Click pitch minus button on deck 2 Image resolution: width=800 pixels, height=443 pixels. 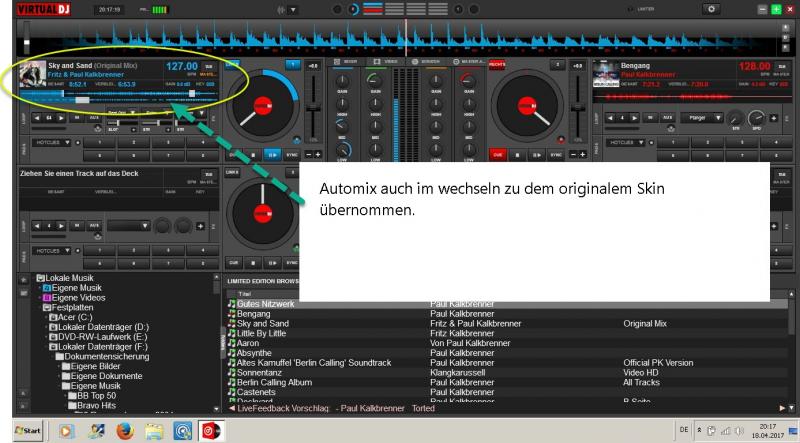tap(573, 155)
